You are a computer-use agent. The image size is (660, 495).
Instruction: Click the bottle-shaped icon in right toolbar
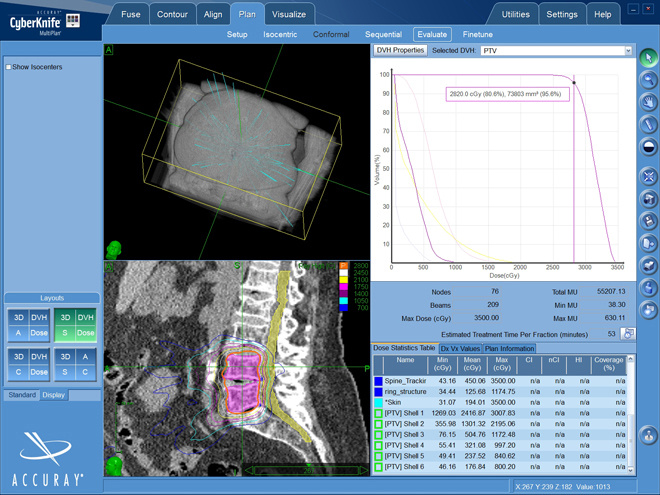point(648,288)
